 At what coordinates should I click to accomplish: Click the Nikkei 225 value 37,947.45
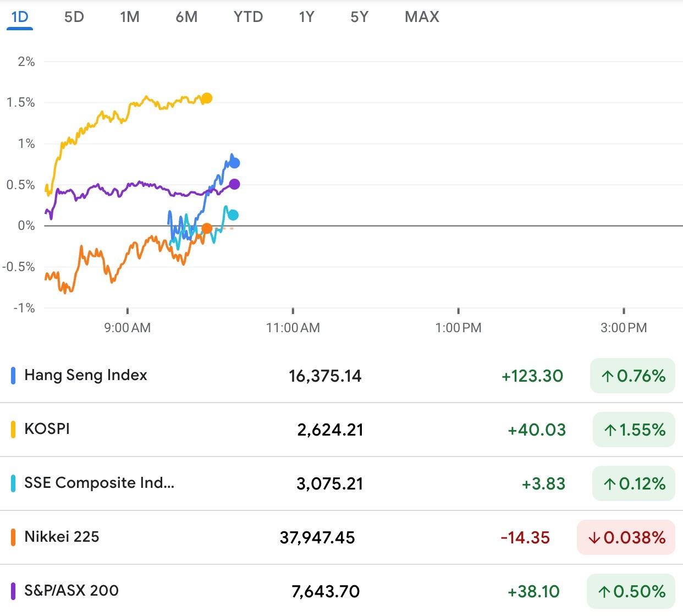(x=317, y=538)
